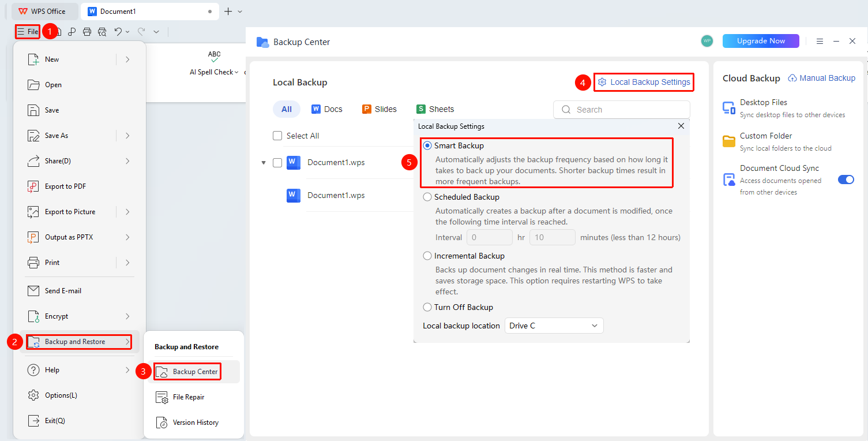Screen dimensions: 868x441
Task: Click the AI Spell Check ABC icon
Action: pos(215,57)
